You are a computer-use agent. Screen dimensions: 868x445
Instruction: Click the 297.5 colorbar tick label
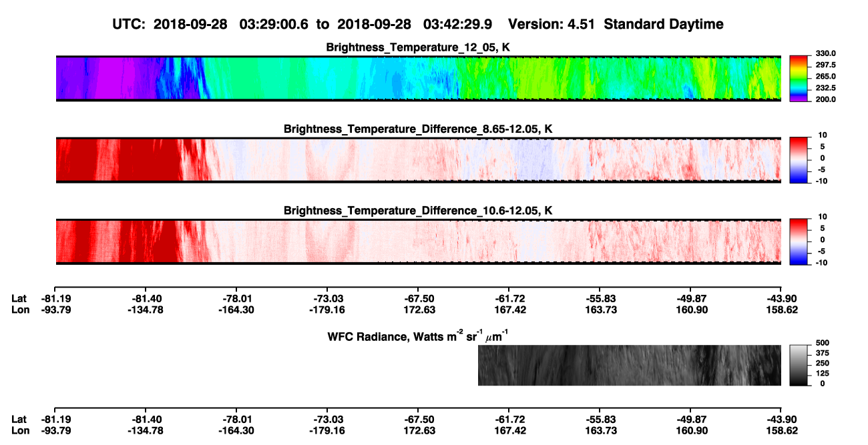826,65
